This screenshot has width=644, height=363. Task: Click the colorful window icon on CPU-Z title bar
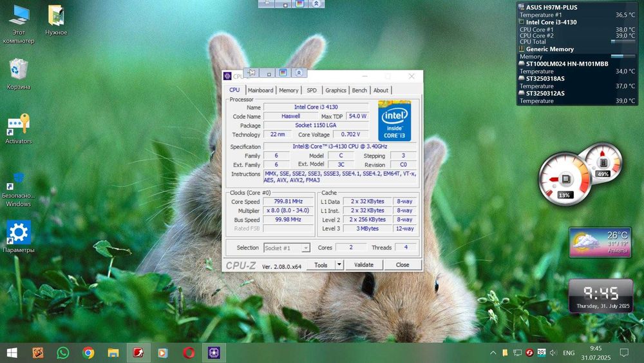[283, 73]
